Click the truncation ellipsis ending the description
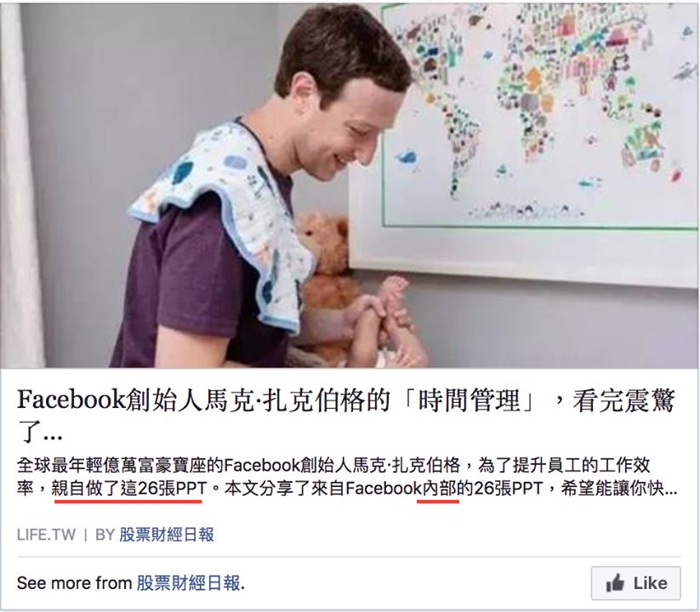700x612 pixels. click(x=670, y=490)
